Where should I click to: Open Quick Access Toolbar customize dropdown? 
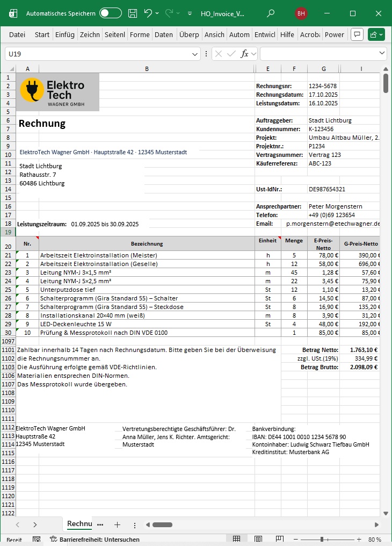[190, 13]
